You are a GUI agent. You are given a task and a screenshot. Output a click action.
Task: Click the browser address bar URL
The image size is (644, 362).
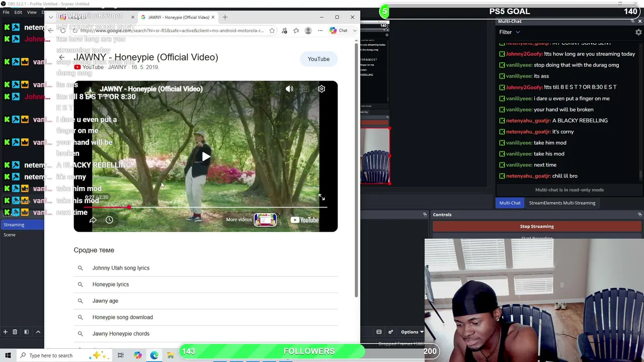[172, 31]
